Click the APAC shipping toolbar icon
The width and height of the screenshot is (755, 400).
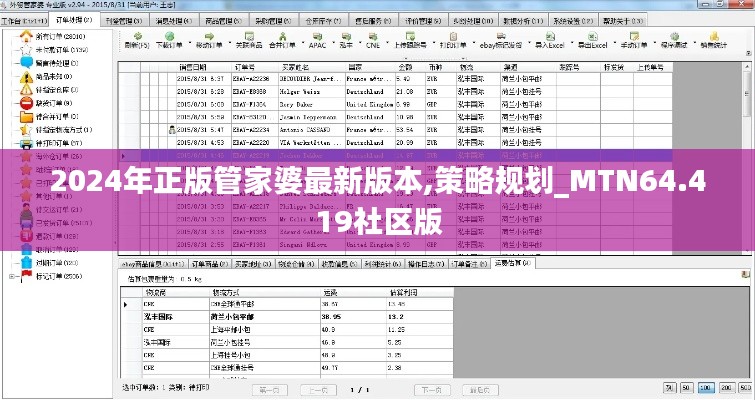click(x=317, y=36)
